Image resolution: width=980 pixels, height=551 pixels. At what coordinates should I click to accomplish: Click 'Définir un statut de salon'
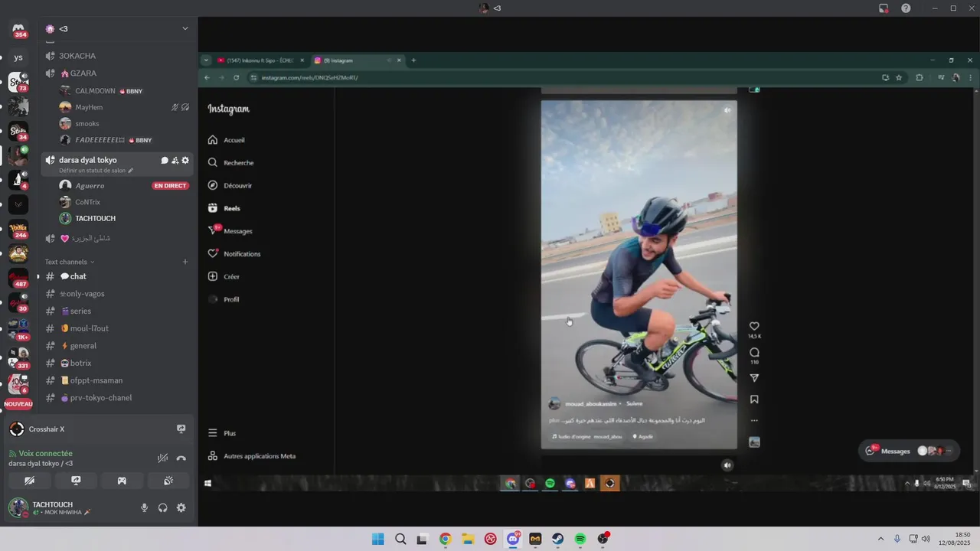pyautogui.click(x=93, y=171)
